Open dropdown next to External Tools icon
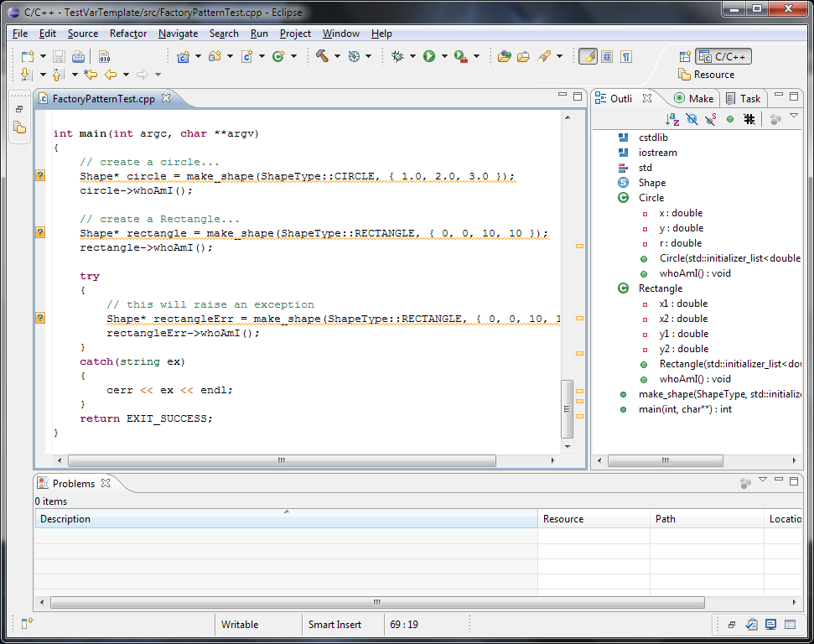 (x=476, y=56)
